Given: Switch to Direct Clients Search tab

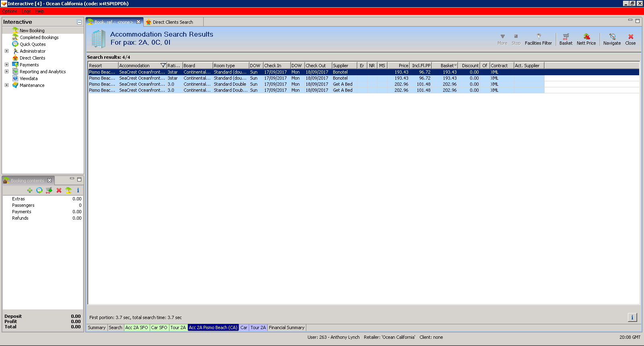Looking at the screenshot, I should pos(173,22).
